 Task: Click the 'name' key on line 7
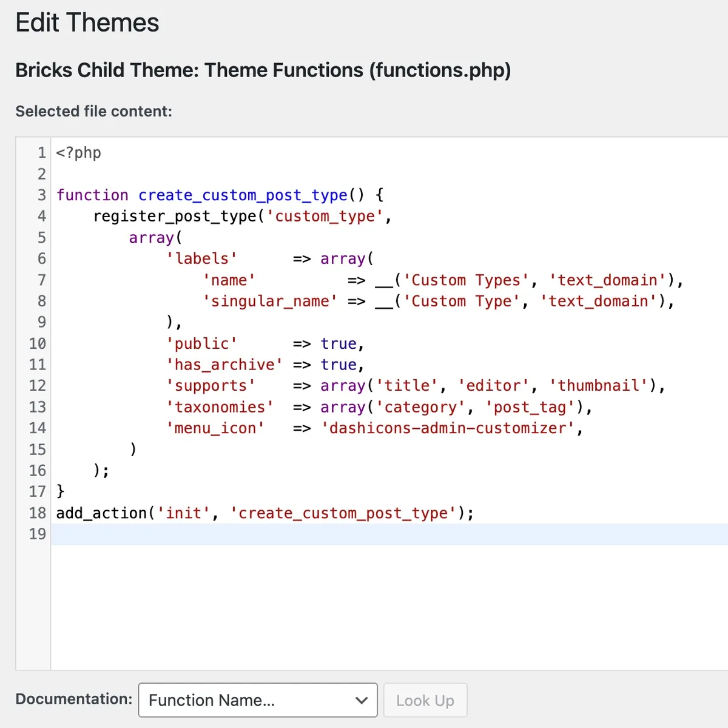pos(229,280)
